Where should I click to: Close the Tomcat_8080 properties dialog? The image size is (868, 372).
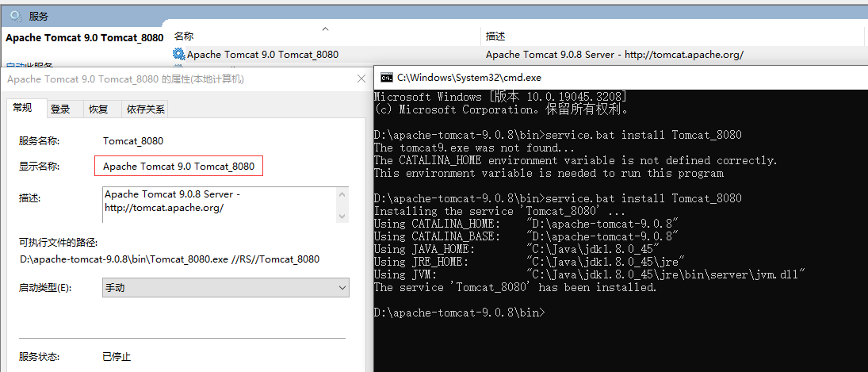[362, 79]
